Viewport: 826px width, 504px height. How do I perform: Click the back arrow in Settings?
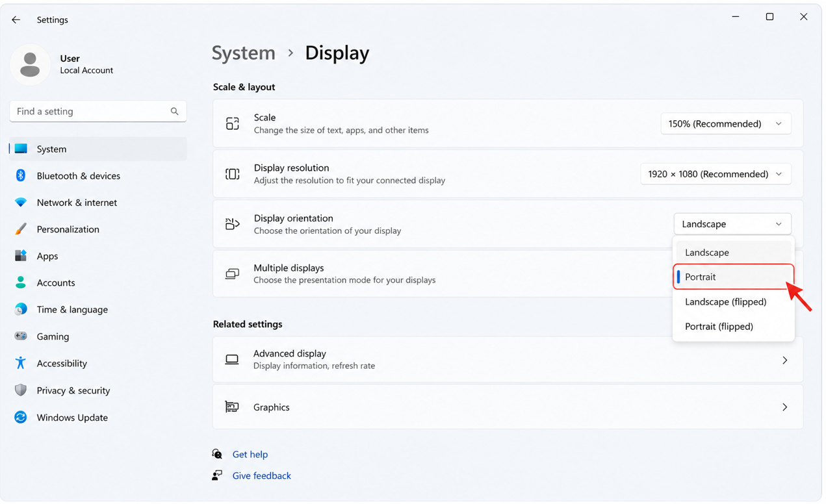click(16, 20)
